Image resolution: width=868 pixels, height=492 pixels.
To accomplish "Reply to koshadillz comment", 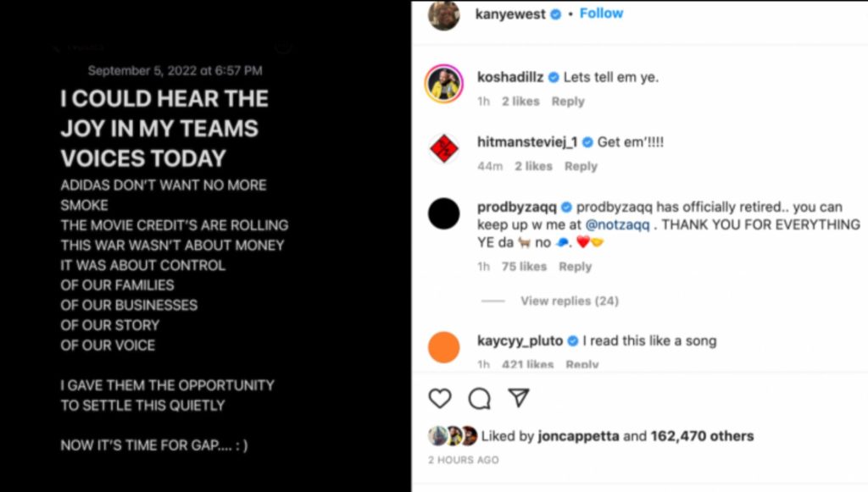I will coord(568,102).
